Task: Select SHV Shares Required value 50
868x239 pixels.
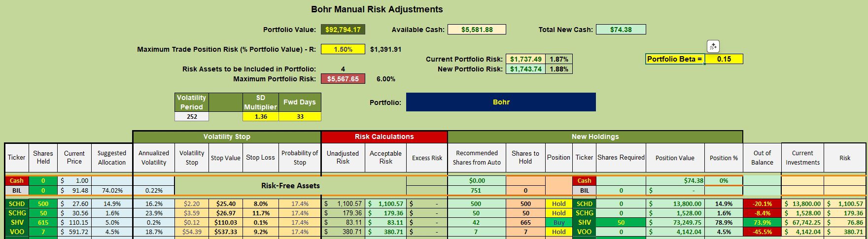Action: [x=621, y=222]
